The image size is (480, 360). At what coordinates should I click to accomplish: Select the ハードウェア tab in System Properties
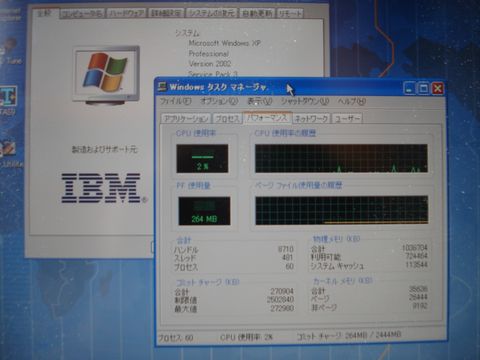[127, 13]
